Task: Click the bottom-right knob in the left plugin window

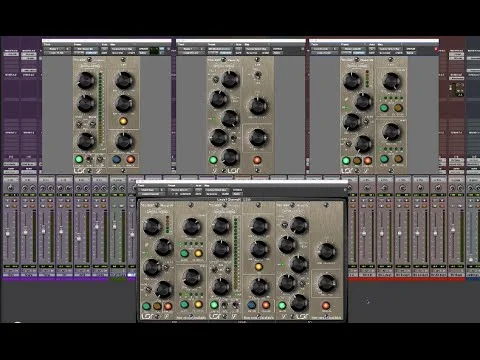Action: (x=124, y=141)
